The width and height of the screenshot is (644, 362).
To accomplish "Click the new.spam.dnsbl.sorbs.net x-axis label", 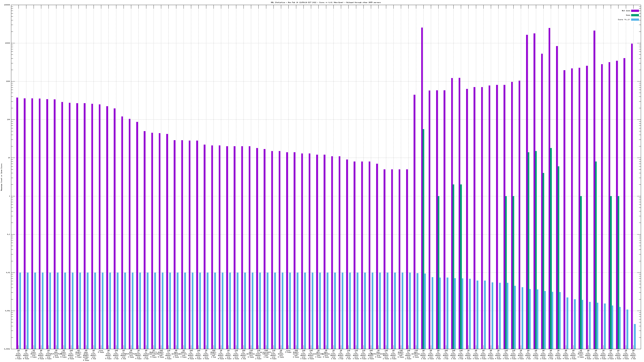I will [x=86, y=355].
